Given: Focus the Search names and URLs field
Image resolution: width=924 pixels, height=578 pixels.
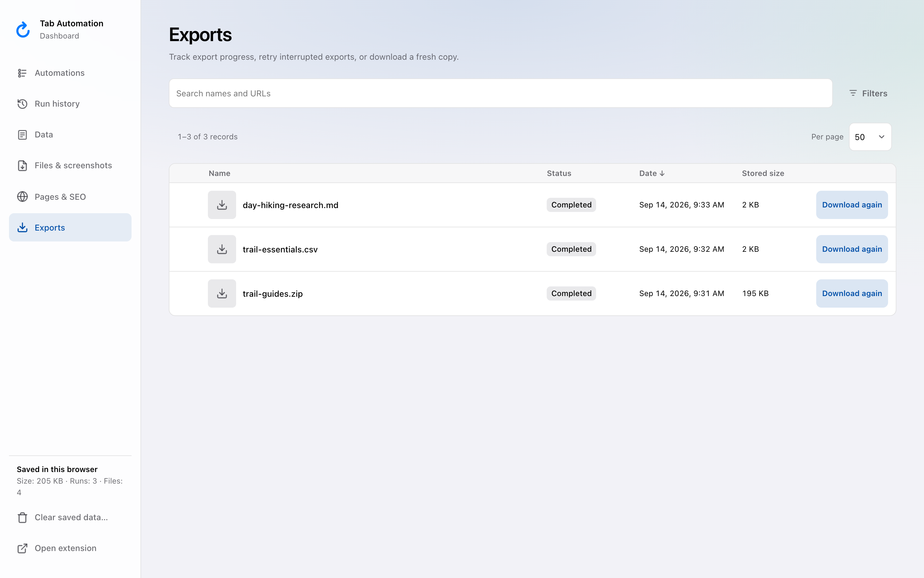Looking at the screenshot, I should 501,93.
